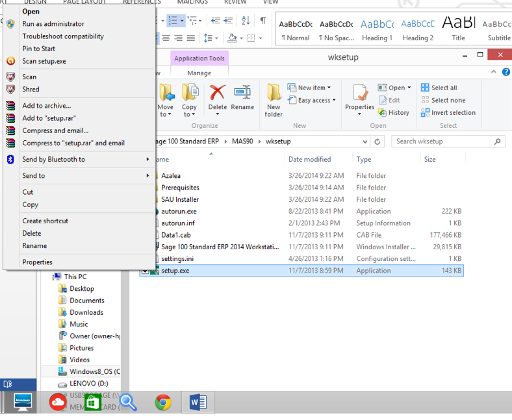The width and height of the screenshot is (512, 420).
Task: Click Word shading paint bucket icon
Action: (x=232, y=38)
